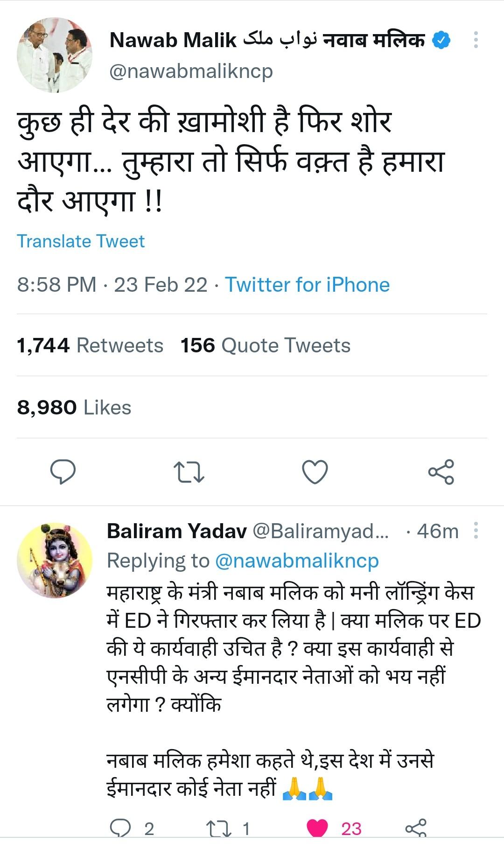Share Nawab Malik's tweet

[x=441, y=471]
